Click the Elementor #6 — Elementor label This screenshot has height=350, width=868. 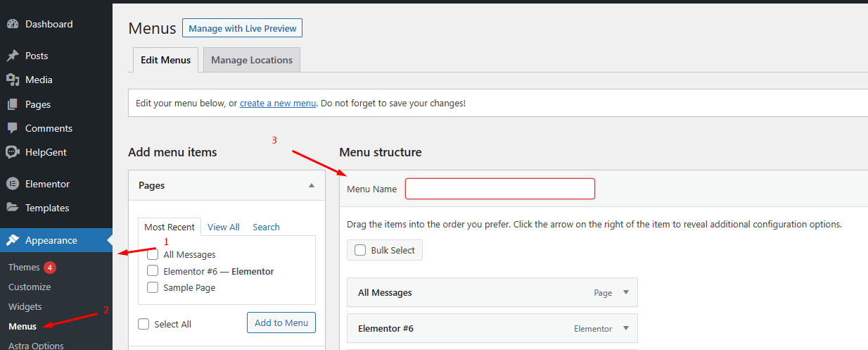click(219, 271)
